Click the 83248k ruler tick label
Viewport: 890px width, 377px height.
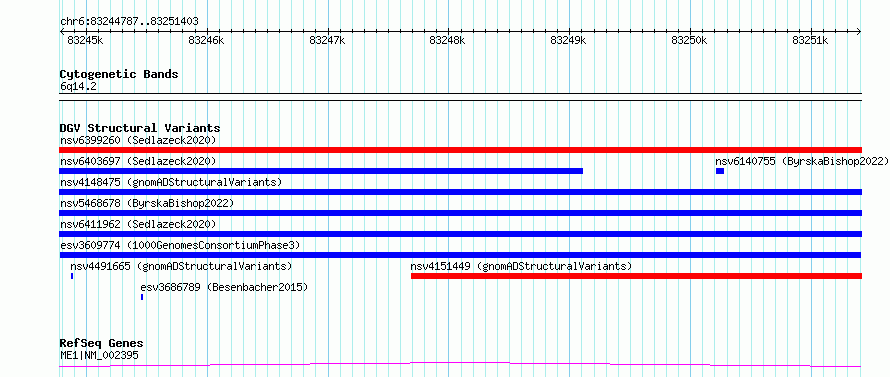point(447,40)
